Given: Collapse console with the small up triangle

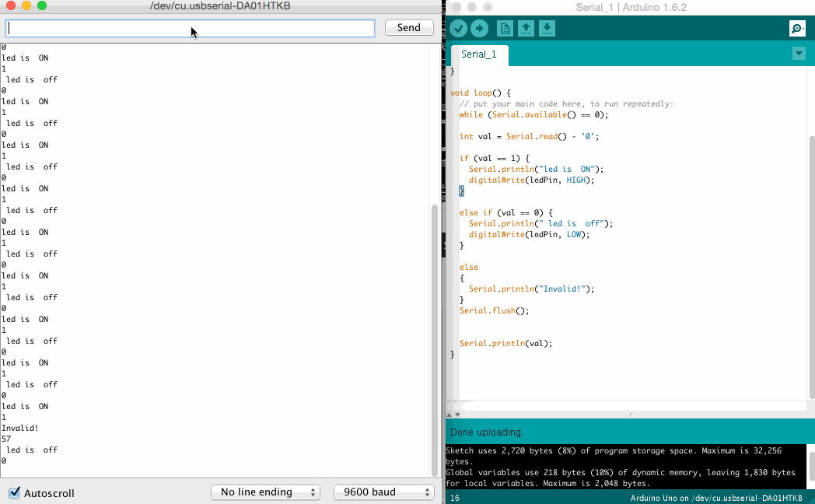Looking at the screenshot, I should coord(449,415).
